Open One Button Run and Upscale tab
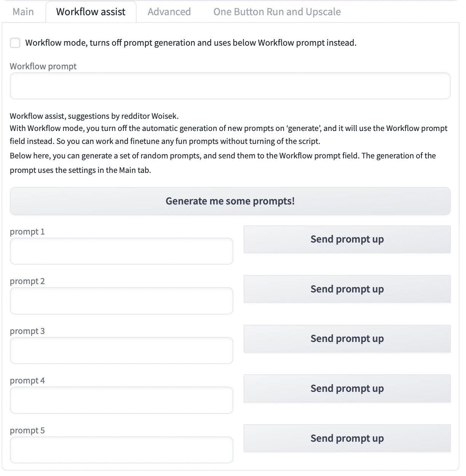The image size is (466, 476). point(277,12)
